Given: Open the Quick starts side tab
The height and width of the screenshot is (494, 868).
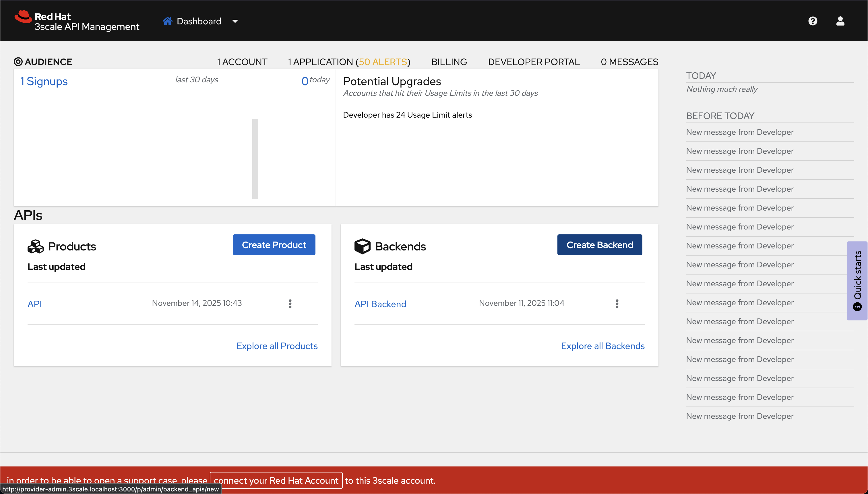Looking at the screenshot, I should (x=857, y=281).
